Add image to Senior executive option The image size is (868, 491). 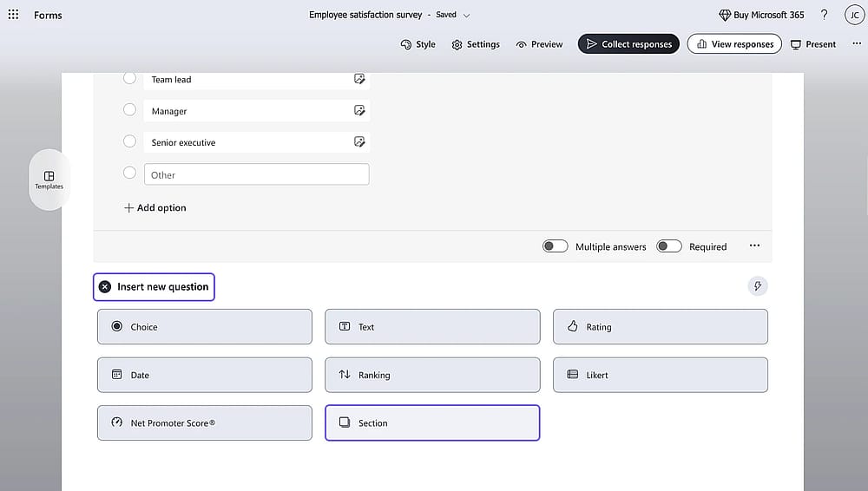(x=359, y=142)
